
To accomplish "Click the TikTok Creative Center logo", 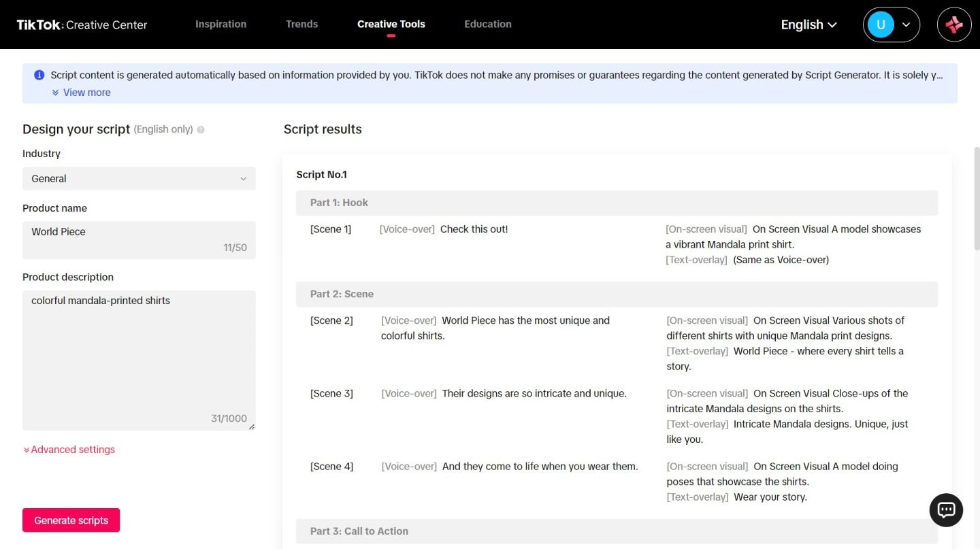I will pyautogui.click(x=82, y=24).
